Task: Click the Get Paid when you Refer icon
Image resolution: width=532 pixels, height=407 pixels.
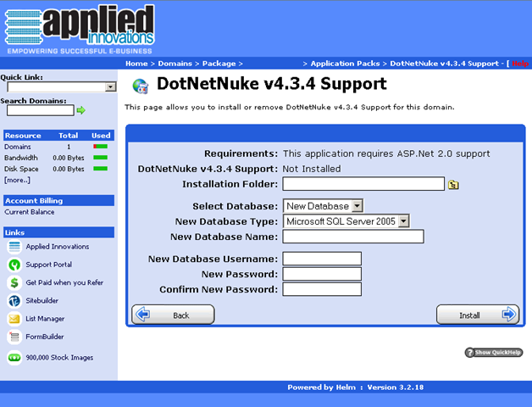Action: (14, 282)
